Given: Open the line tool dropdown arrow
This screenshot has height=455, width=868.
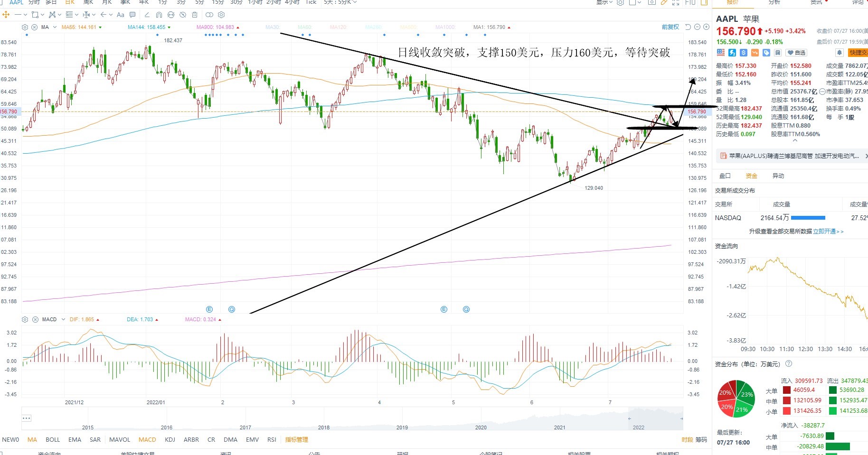Looking at the screenshot, I should (x=25, y=15).
